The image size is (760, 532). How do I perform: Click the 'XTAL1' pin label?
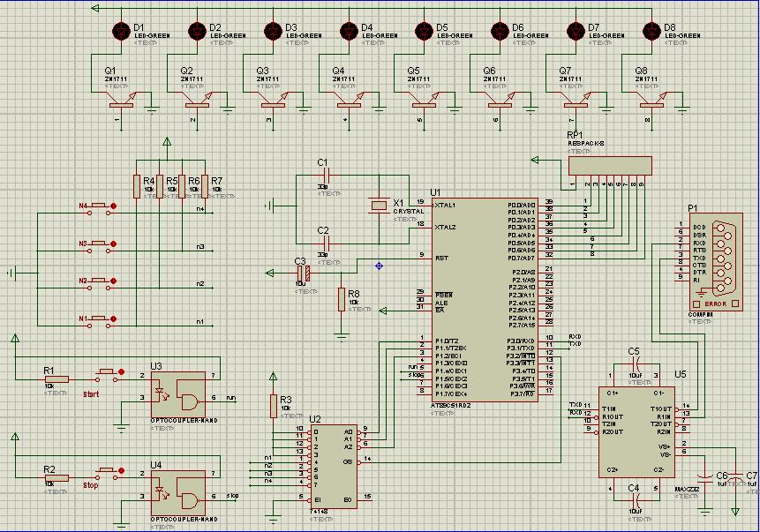445,205
